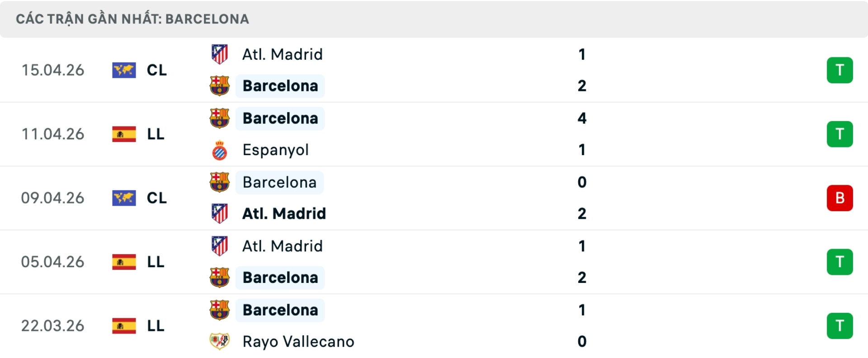Open Rayo Vallecano team link
Image resolution: width=868 pixels, height=358 pixels.
[298, 341]
